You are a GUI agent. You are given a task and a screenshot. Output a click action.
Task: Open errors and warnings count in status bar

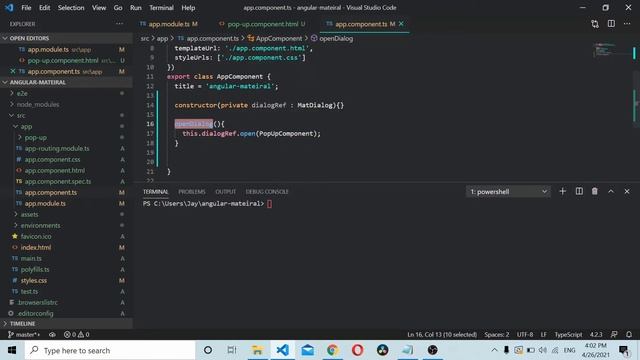coord(76,334)
